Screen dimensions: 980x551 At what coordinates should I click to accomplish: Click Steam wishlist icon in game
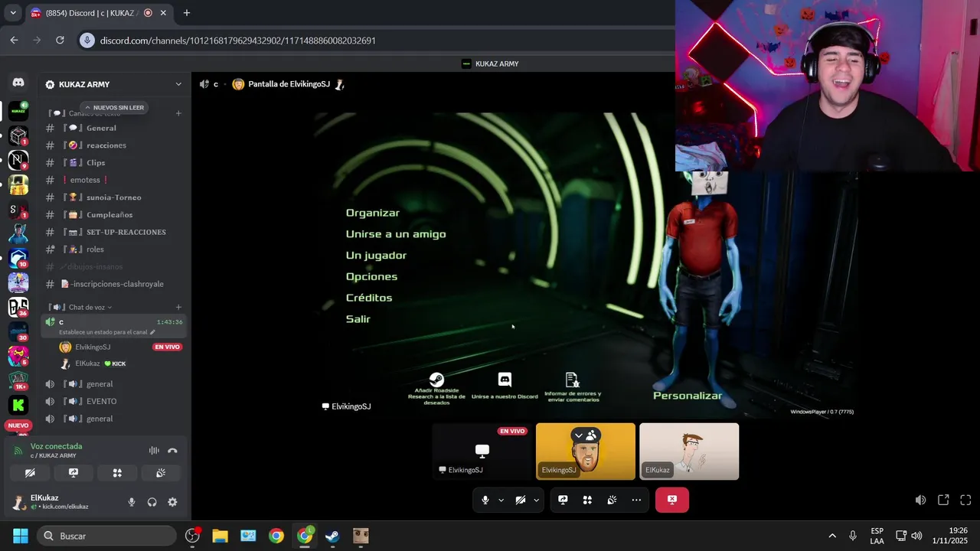pos(436,380)
